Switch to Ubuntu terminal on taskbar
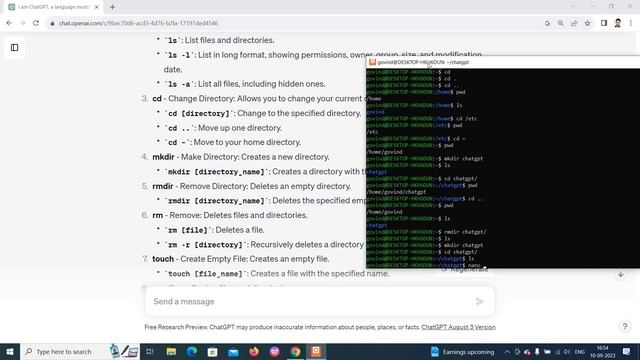Screen dimensions: 640x360 tap(316, 351)
